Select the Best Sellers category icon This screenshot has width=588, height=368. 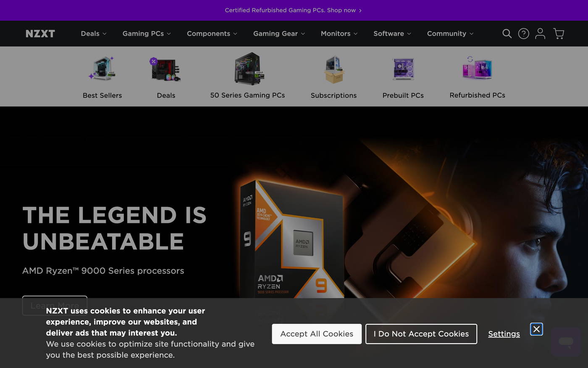pos(102,69)
